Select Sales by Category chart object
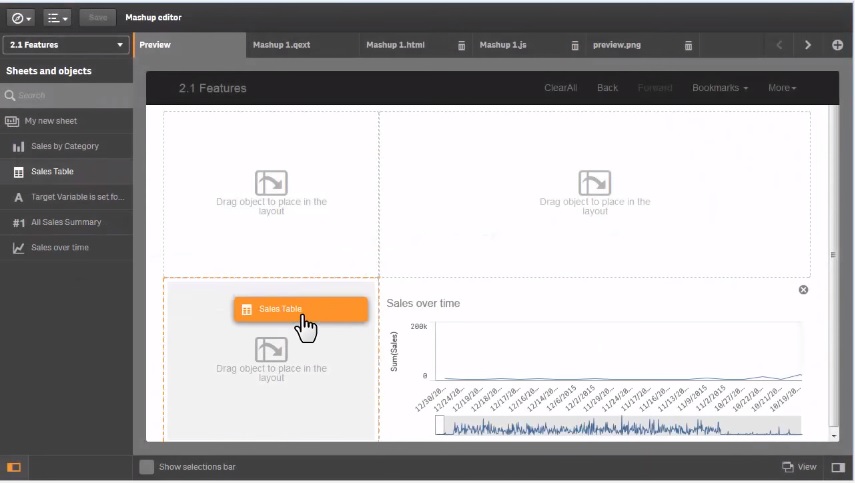The image size is (855, 483). [66, 146]
